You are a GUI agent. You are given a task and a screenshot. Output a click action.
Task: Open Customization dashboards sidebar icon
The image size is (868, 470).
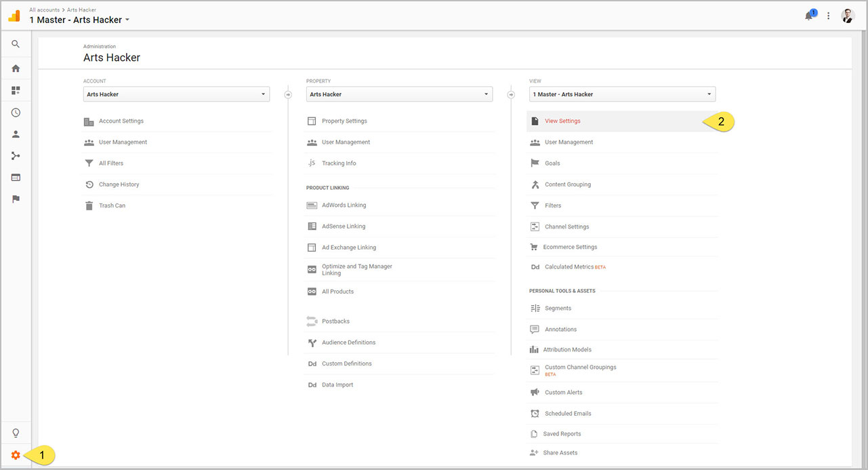click(16, 90)
